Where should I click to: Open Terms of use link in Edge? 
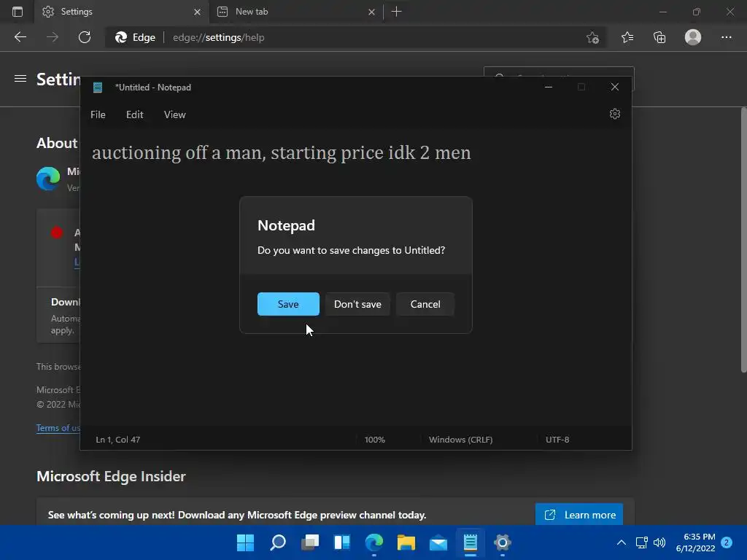tap(58, 427)
